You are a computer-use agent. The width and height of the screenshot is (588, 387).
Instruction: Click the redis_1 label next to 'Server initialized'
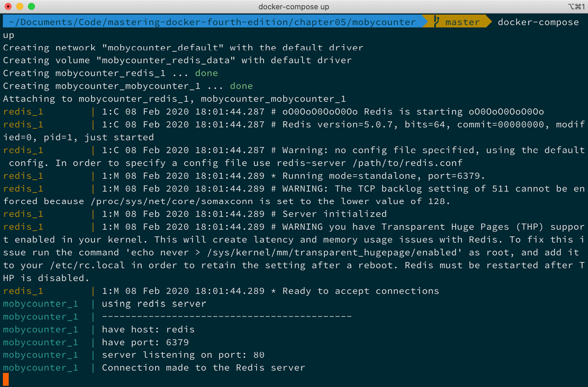(23, 214)
